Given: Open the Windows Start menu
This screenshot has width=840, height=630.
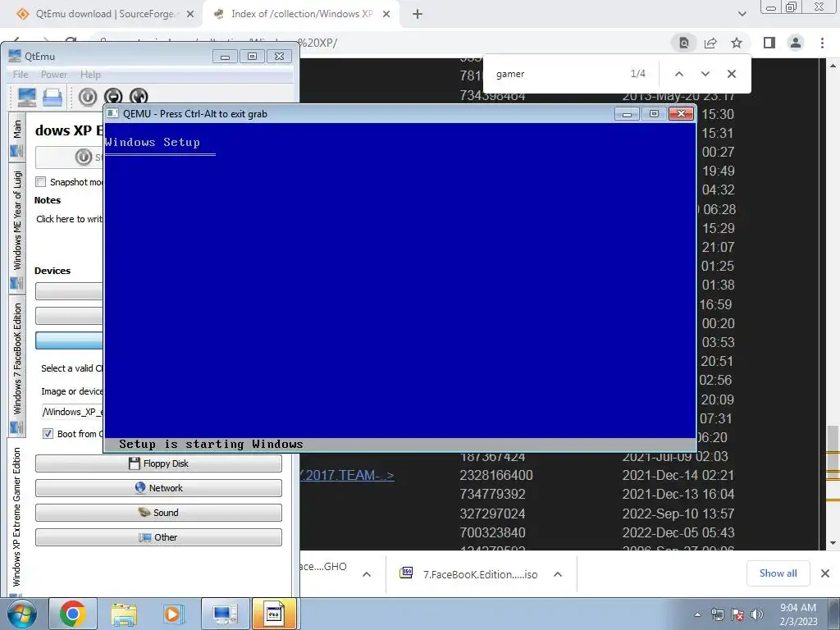Looking at the screenshot, I should click(22, 614).
